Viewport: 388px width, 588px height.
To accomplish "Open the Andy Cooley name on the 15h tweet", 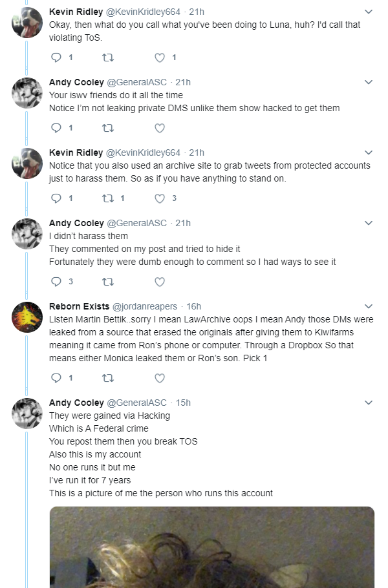I will (x=76, y=403).
